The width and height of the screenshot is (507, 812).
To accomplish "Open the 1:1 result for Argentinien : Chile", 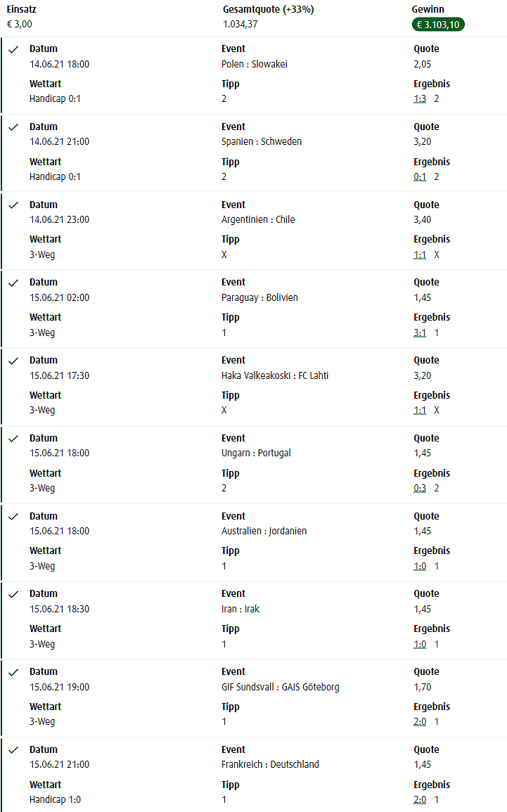I will click(x=420, y=254).
